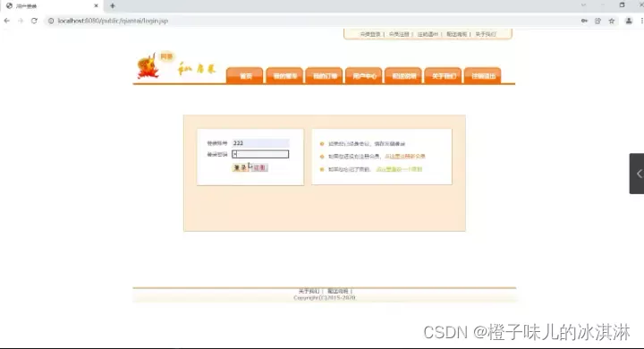The image size is (644, 349).
Task: Click 会员注册 member register top link
Action: (399, 34)
